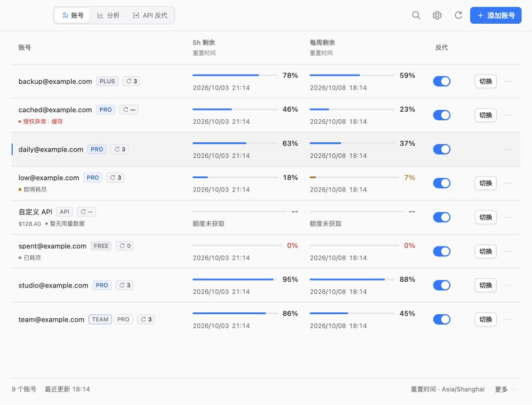Open the more menu for 自定义 API row
532x405 pixels.
click(x=508, y=218)
